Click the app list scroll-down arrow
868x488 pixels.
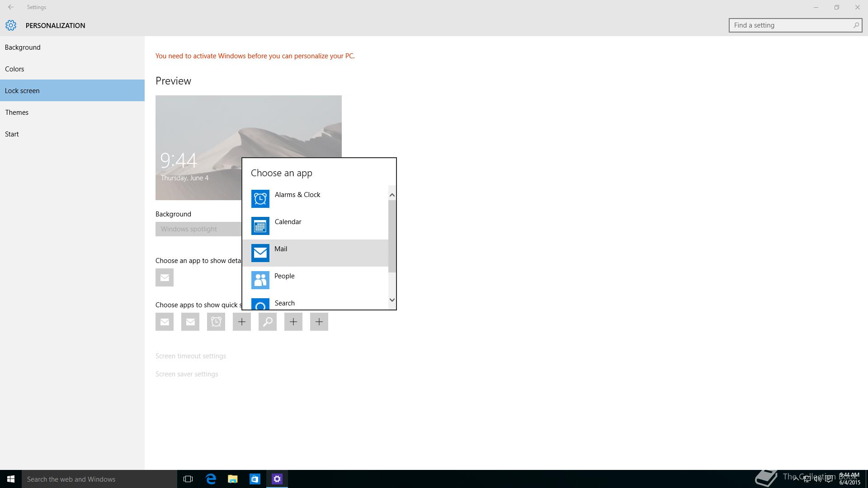click(392, 300)
